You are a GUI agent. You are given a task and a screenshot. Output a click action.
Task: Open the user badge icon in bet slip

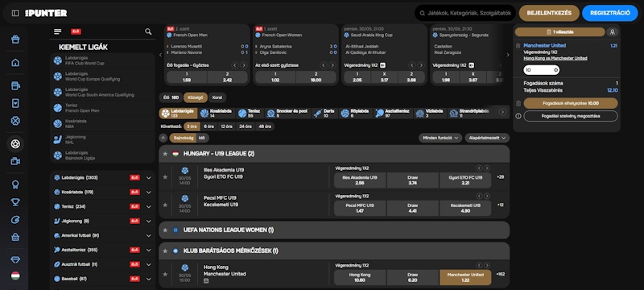click(613, 32)
